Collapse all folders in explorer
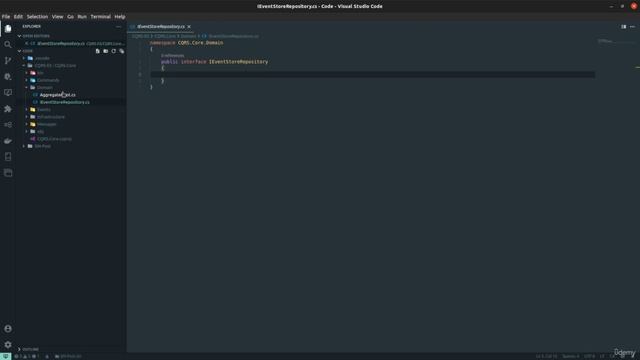 [122, 51]
